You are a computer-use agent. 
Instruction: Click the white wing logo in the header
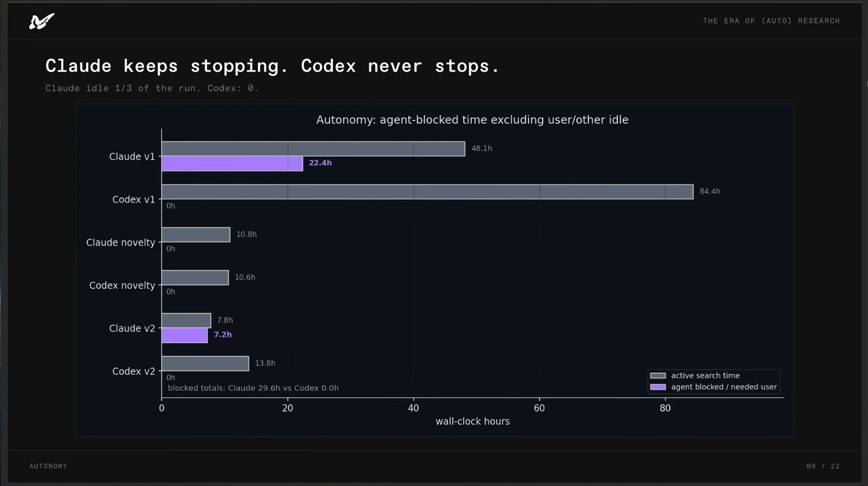(42, 21)
